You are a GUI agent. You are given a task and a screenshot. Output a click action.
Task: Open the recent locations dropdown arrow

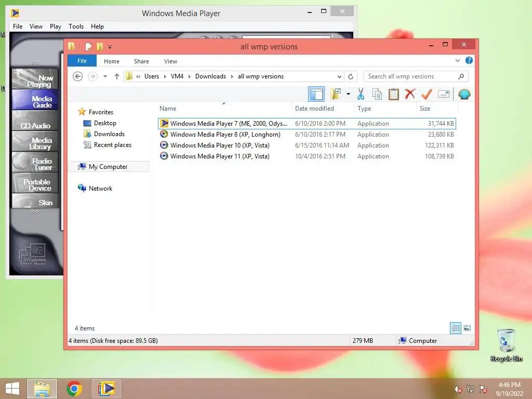pos(105,76)
